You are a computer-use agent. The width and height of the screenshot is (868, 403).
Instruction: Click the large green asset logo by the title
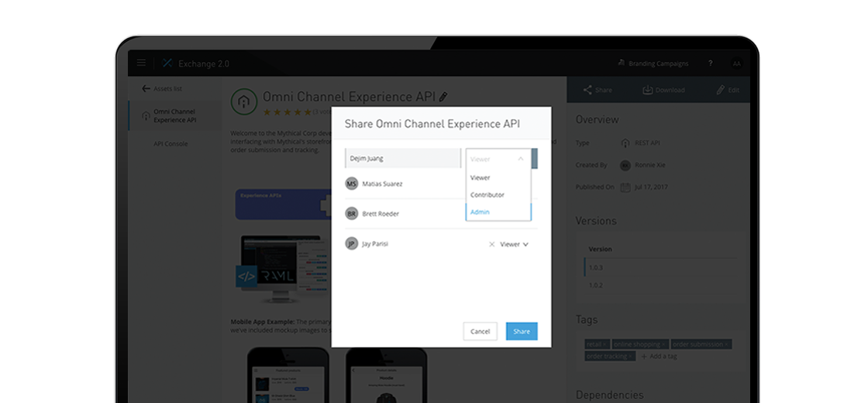(243, 102)
